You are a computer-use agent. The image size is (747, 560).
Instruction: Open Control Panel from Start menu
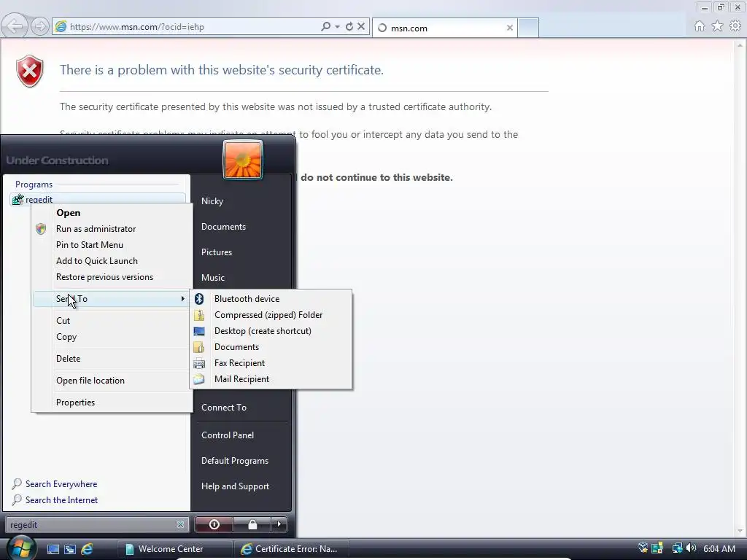coord(241,435)
